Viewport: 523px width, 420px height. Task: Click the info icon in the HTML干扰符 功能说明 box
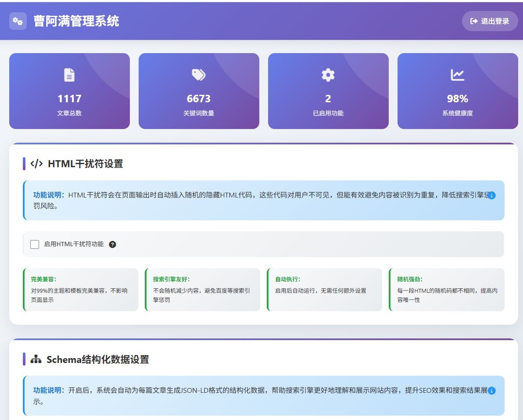[x=491, y=196]
